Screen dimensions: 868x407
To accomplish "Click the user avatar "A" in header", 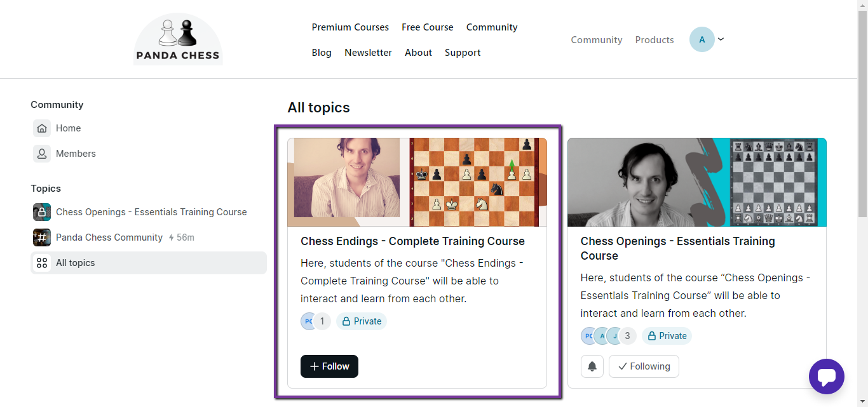I will click(x=702, y=39).
